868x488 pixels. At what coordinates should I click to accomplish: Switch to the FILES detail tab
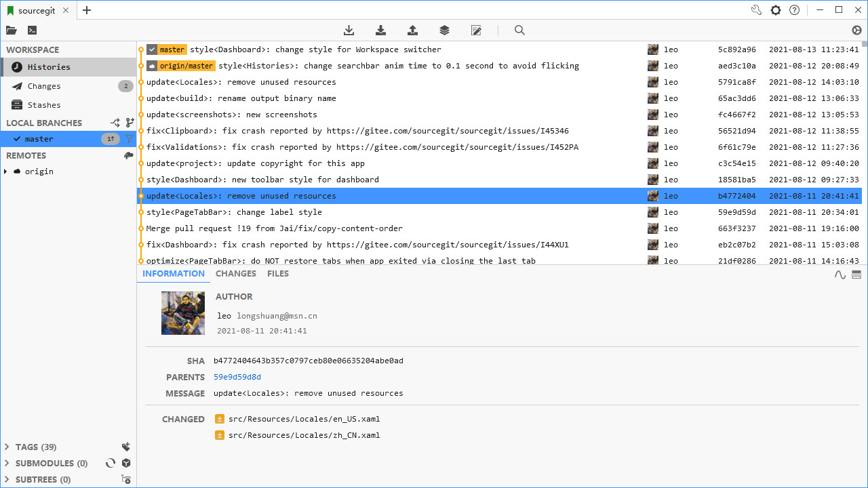(x=277, y=274)
